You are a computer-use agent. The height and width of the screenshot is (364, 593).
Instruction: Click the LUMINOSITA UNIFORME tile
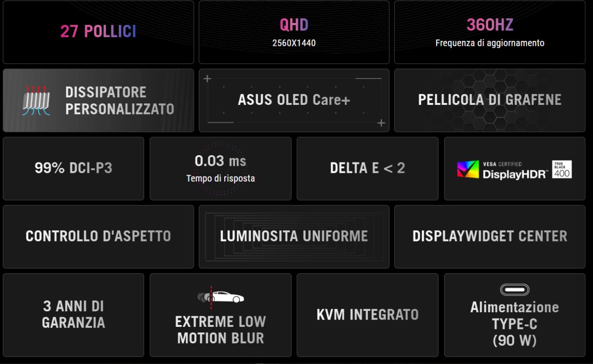(x=294, y=237)
